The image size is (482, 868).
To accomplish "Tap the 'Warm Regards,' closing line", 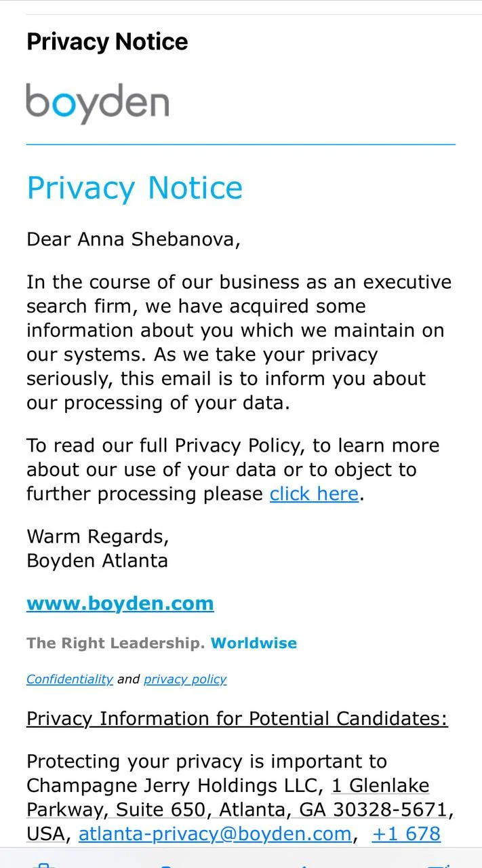I will pyautogui.click(x=98, y=536).
